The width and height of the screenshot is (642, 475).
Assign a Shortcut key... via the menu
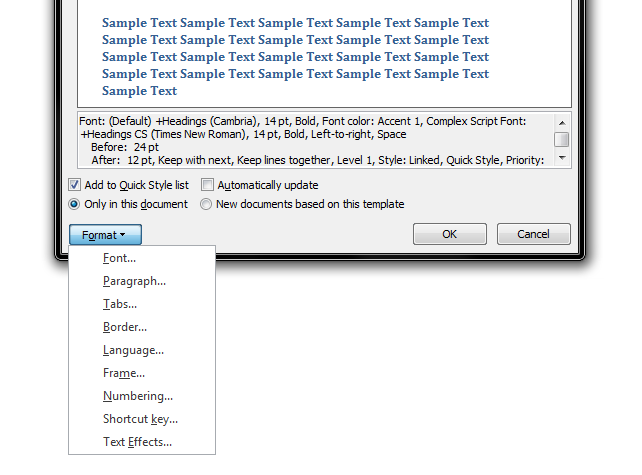140,419
